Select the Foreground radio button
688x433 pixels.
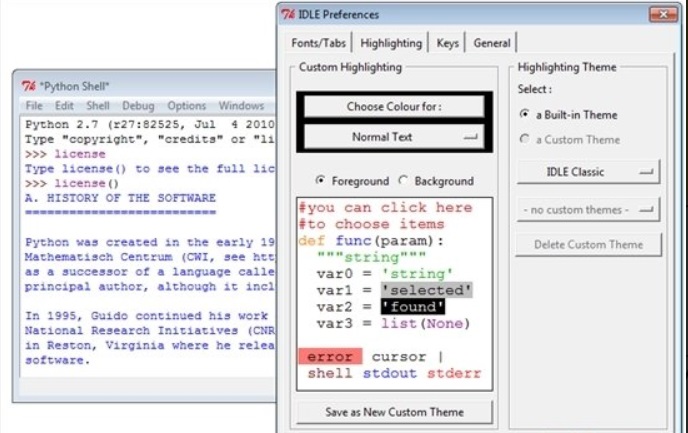pos(320,181)
